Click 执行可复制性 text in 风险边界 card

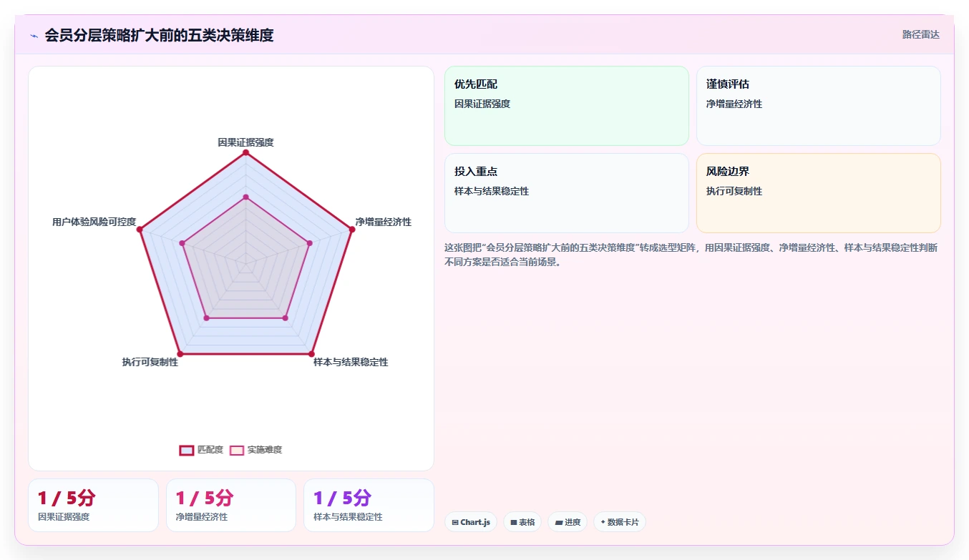(734, 191)
